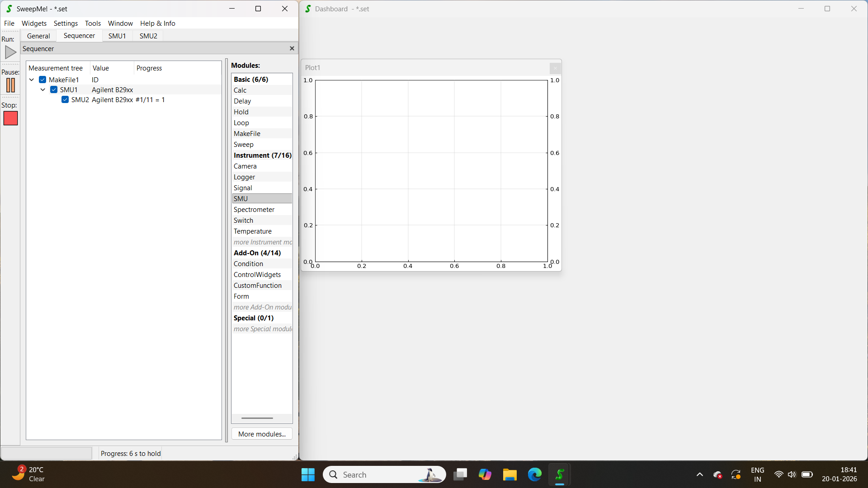Uncheck the SMU1 tree checkbox

click(54, 90)
